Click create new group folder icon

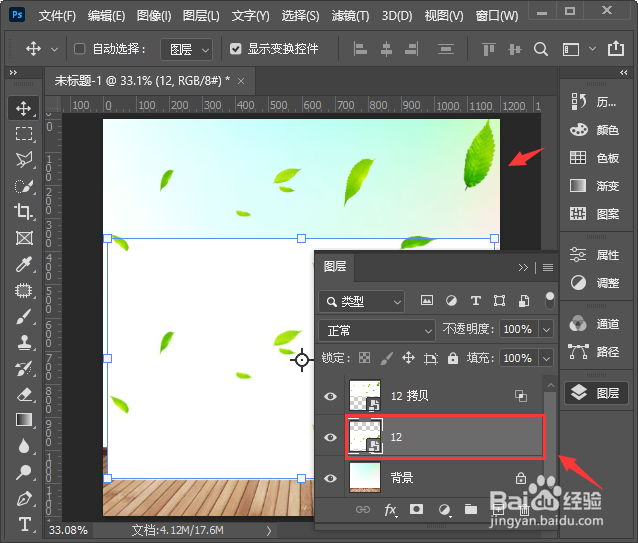click(471, 509)
